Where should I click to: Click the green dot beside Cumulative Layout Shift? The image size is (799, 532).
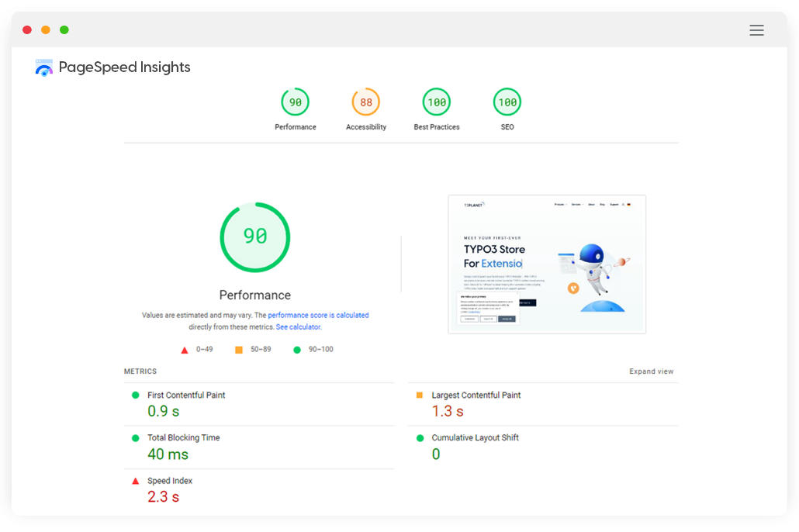[420, 437]
